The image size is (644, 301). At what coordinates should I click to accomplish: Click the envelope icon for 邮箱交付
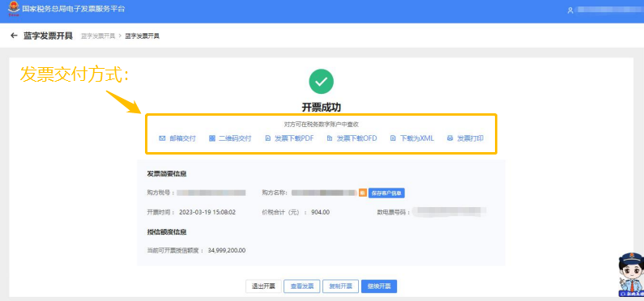pos(162,138)
